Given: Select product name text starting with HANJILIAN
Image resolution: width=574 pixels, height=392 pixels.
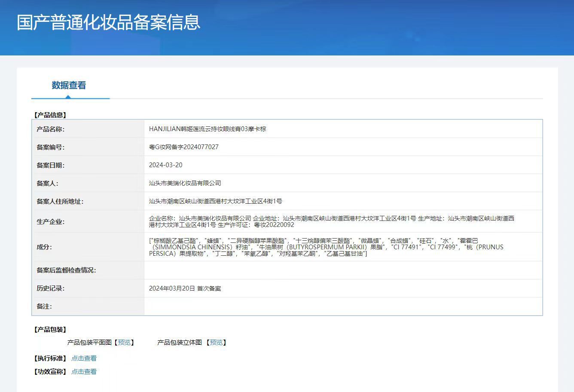Looking at the screenshot, I should pyautogui.click(x=208, y=129).
